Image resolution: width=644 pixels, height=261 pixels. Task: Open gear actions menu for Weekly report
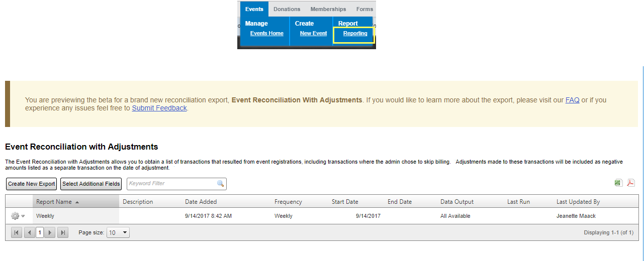(x=17, y=216)
